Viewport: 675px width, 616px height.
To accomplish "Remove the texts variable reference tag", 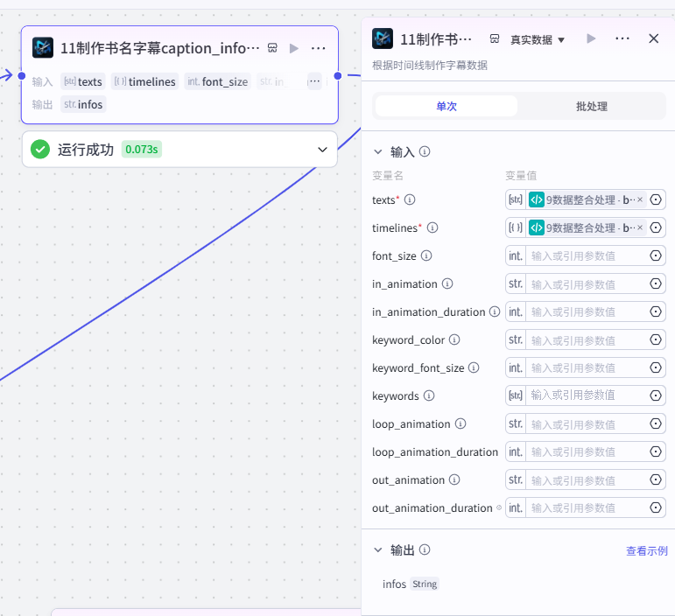I will pos(640,199).
